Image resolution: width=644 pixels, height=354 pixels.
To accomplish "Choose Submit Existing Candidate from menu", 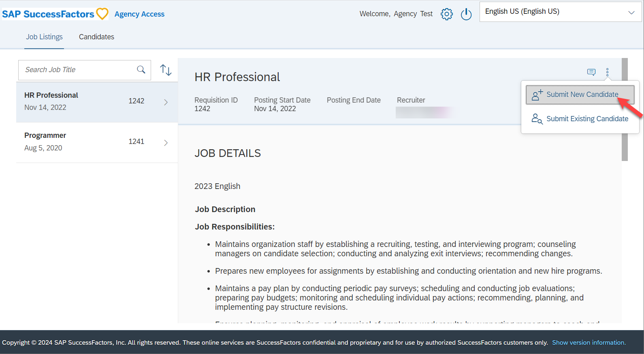I will (580, 119).
